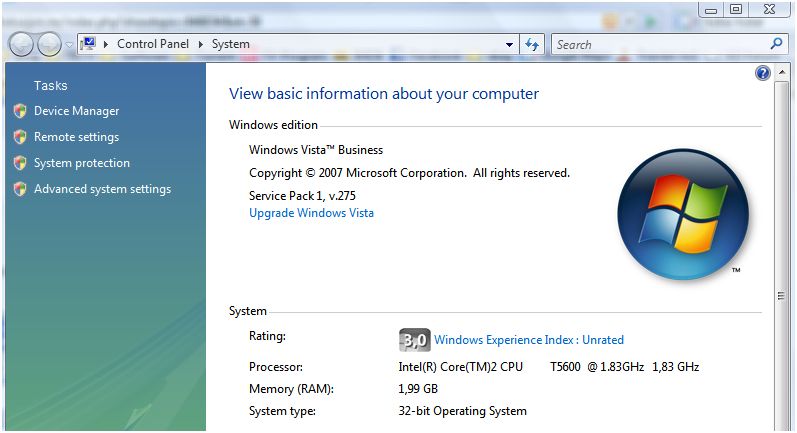
Task: Open Remote settings from Tasks
Action: pos(76,137)
